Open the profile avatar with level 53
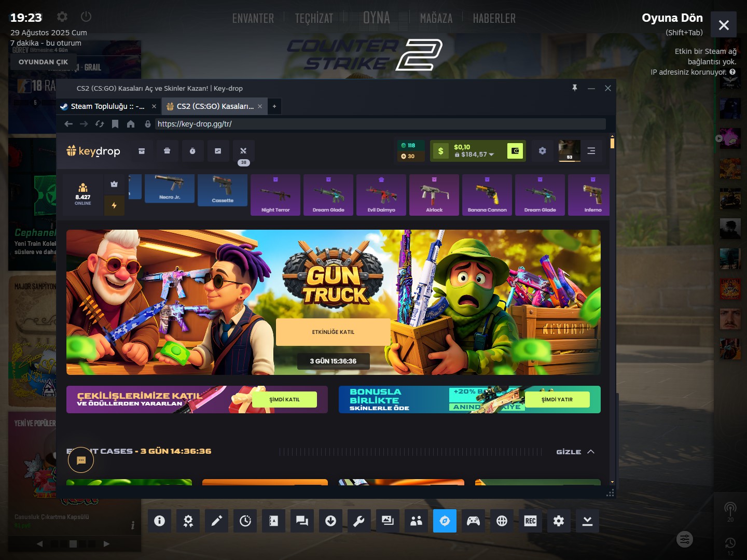 (x=569, y=151)
